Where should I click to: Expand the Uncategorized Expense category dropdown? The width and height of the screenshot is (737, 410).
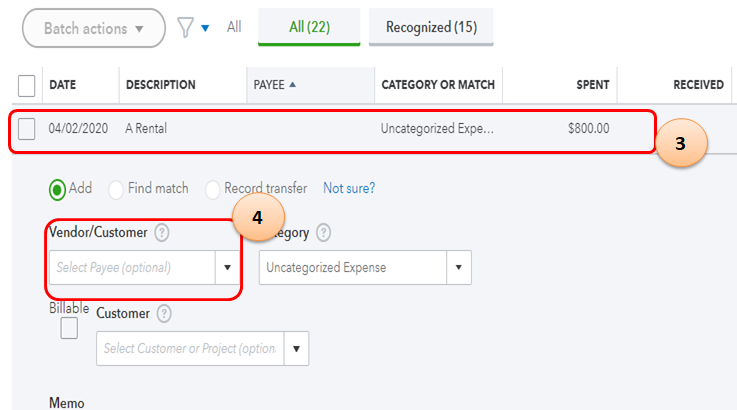point(459,268)
